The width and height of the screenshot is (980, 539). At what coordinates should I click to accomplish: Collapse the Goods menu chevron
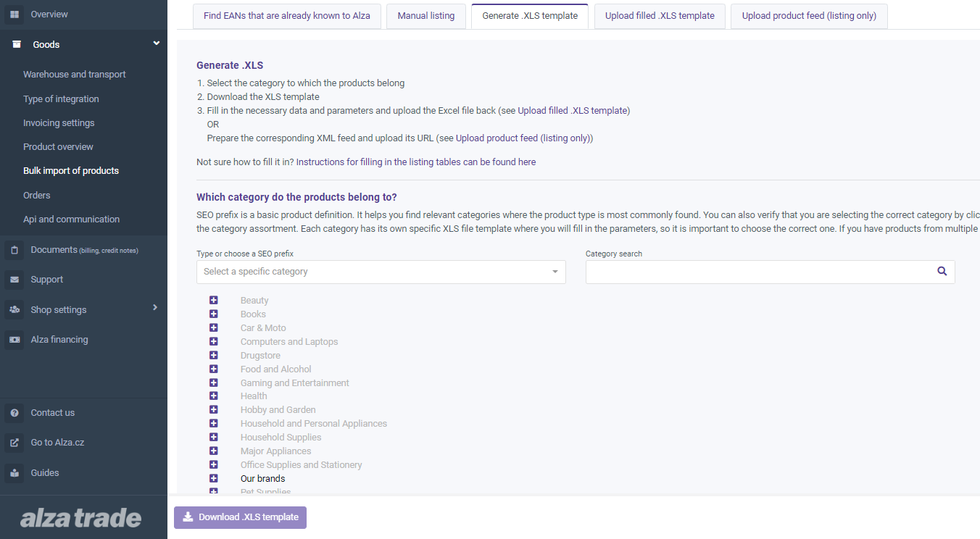click(156, 43)
